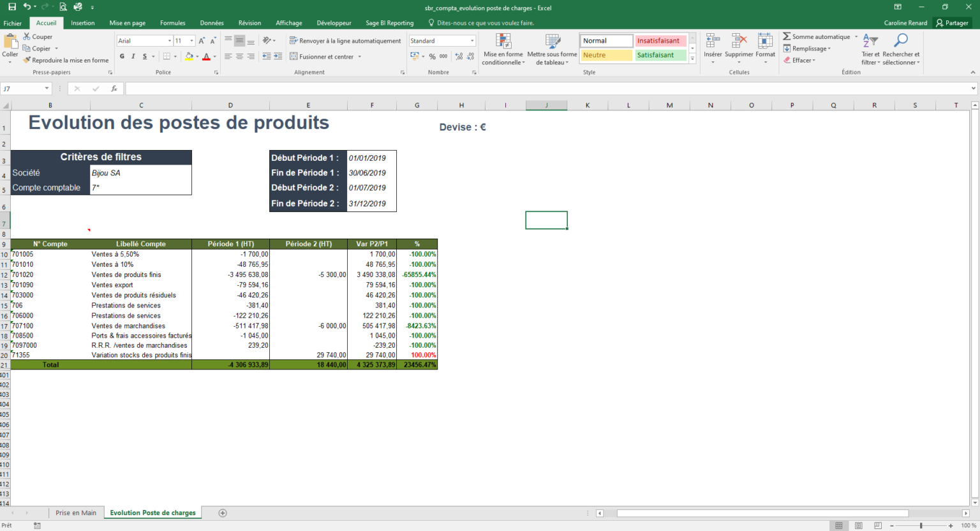
Task: Open the font name dropdown
Action: pyautogui.click(x=168, y=40)
